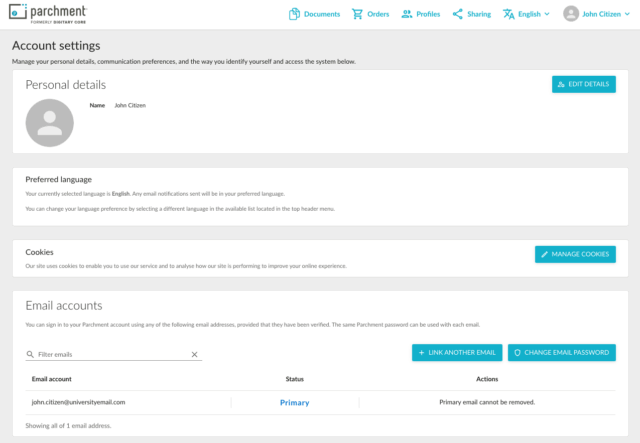Click the small user avatar in header
Viewport: 640px width, 443px height.
[571, 14]
